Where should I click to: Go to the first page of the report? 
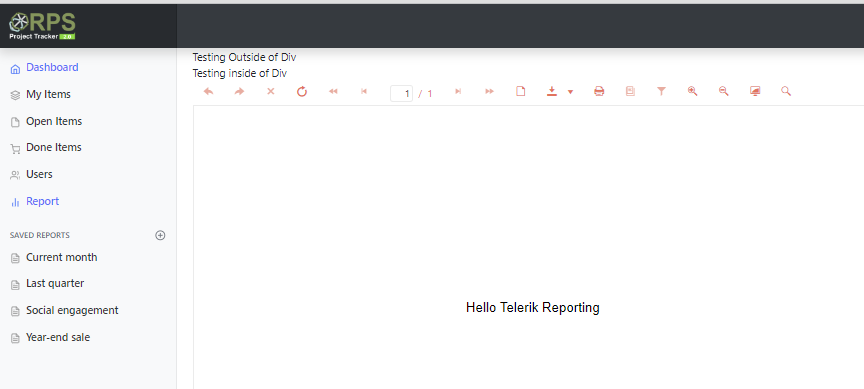coord(333,91)
